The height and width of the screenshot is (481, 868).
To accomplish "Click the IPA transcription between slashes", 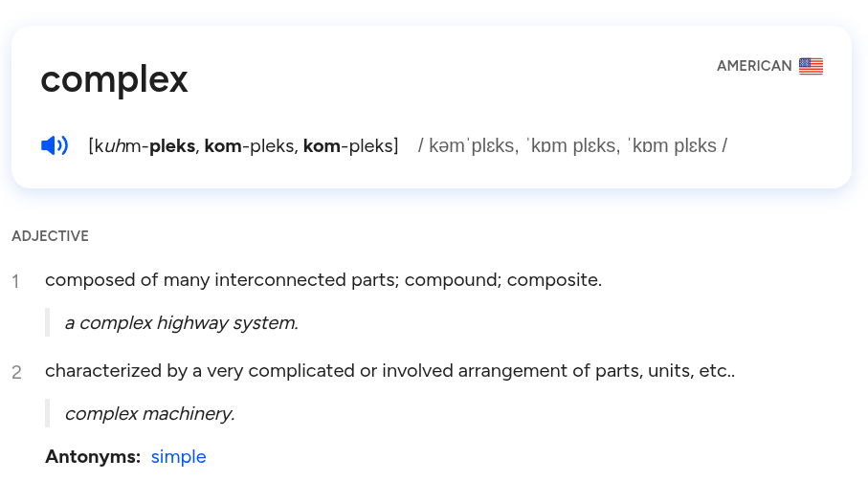I will (572, 146).
